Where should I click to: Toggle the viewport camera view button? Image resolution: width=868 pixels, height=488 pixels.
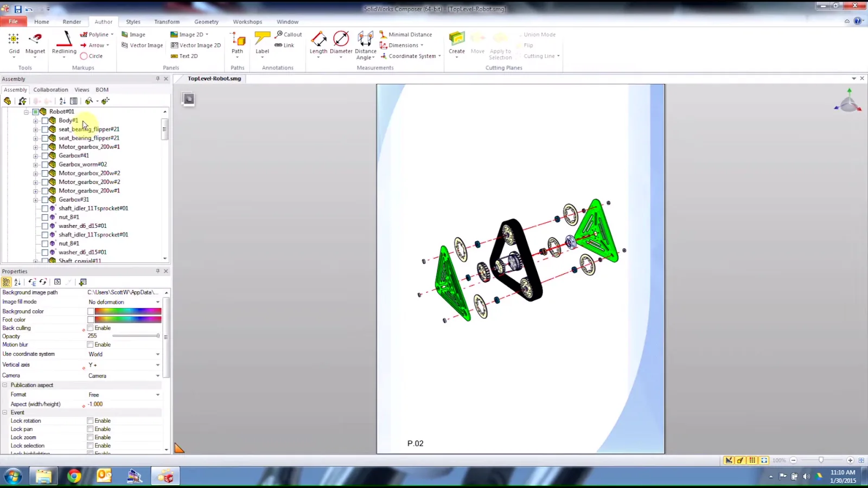pos(189,99)
